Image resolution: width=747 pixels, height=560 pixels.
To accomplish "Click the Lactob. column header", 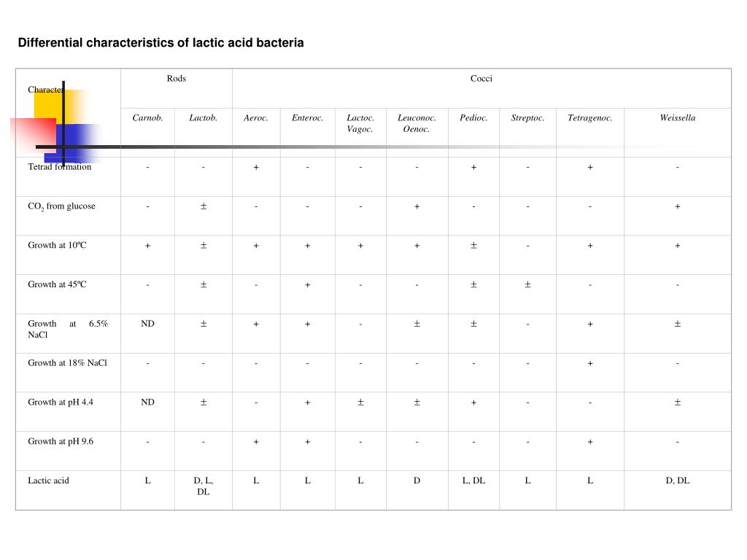I will pyautogui.click(x=203, y=117).
